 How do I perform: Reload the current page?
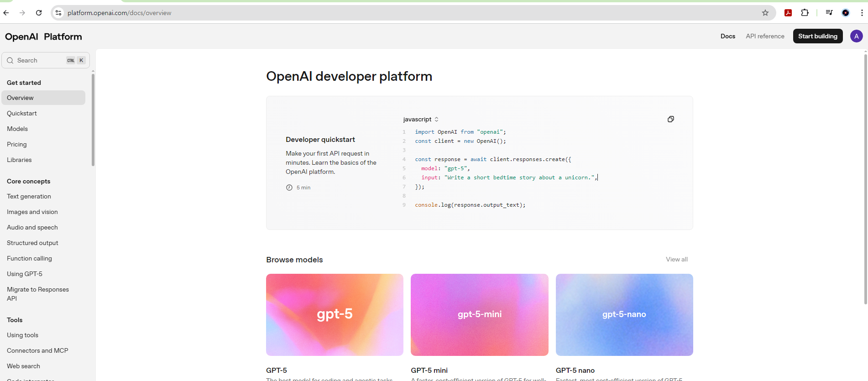click(39, 13)
